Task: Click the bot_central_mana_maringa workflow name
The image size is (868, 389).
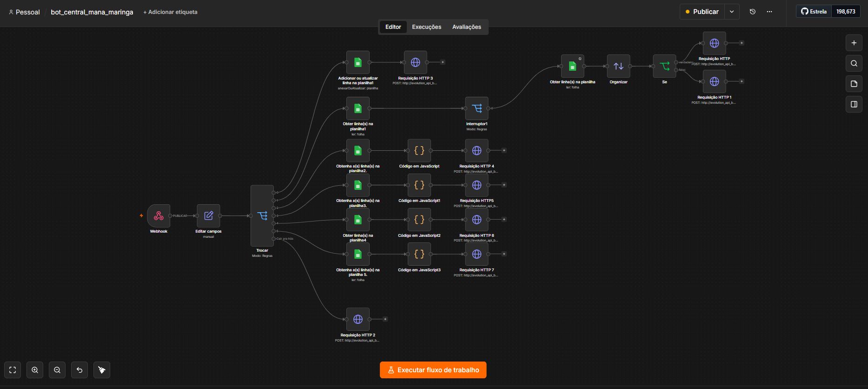Action: pyautogui.click(x=92, y=12)
